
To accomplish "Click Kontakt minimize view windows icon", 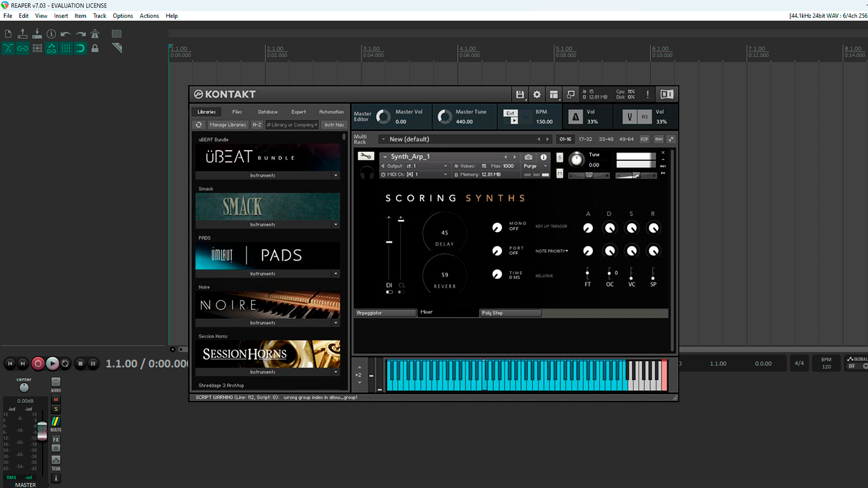I will pos(571,94).
